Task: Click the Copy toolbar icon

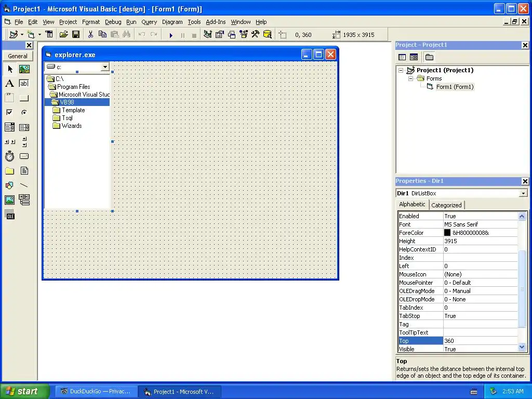Action: coord(102,35)
